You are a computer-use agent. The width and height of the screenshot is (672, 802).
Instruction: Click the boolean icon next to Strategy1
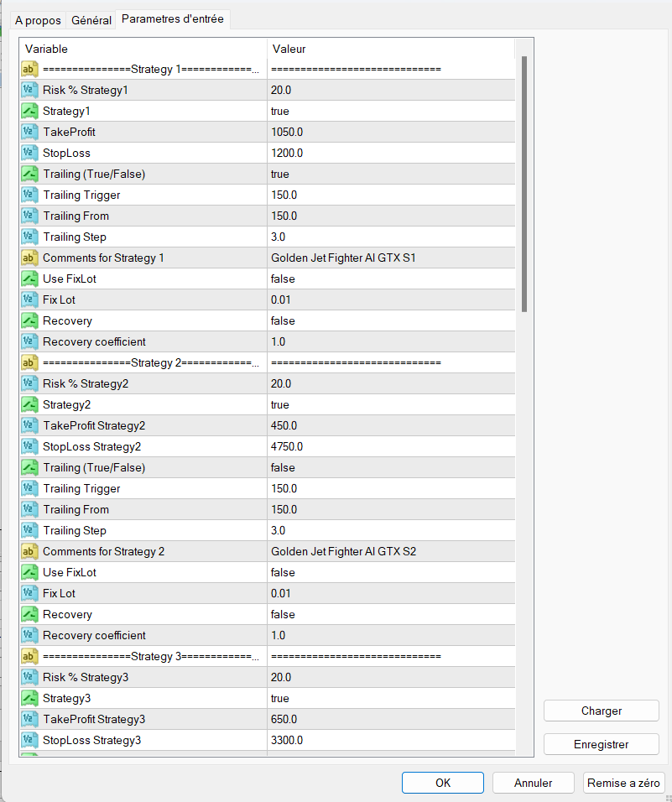(x=29, y=111)
